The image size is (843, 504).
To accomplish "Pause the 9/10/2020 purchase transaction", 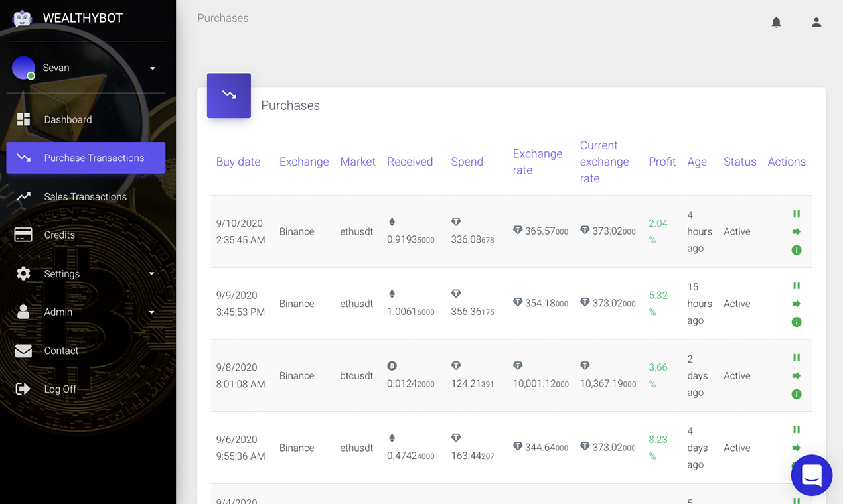I will 797,214.
